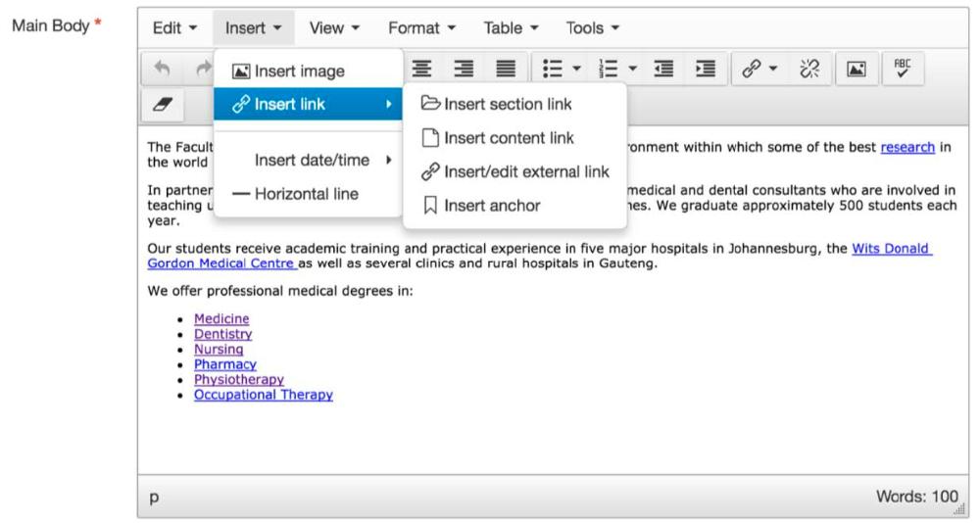Click the unlink broken chain icon
This screenshot has width=980, height=524.
[x=809, y=69]
